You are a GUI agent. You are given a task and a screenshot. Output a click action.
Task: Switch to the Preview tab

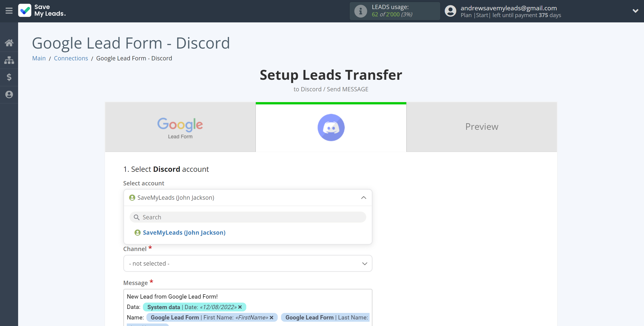tap(482, 127)
